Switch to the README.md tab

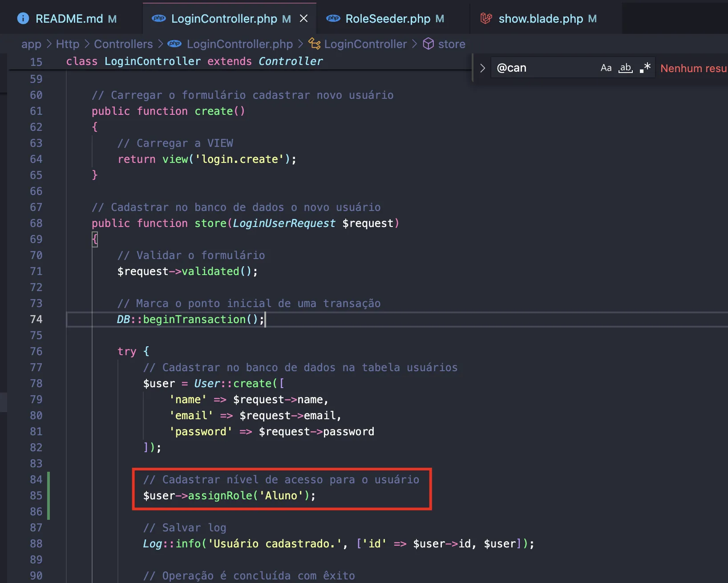[x=69, y=19]
